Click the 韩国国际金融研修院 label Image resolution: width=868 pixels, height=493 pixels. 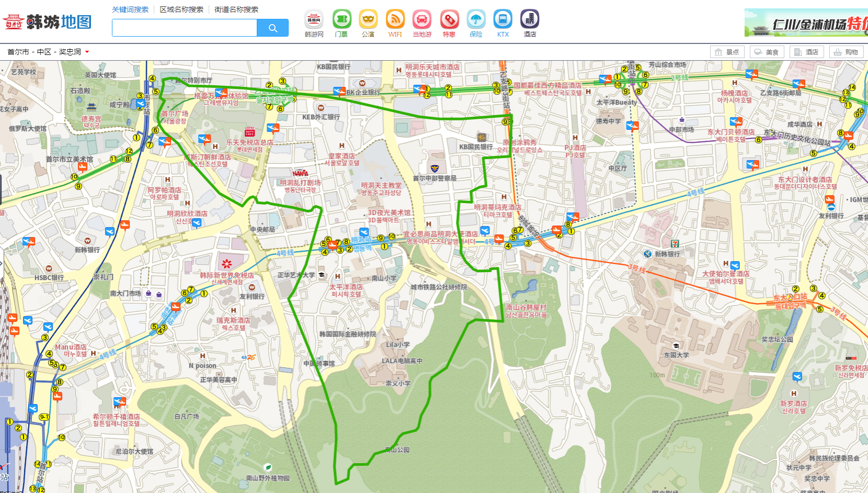pos(348,334)
